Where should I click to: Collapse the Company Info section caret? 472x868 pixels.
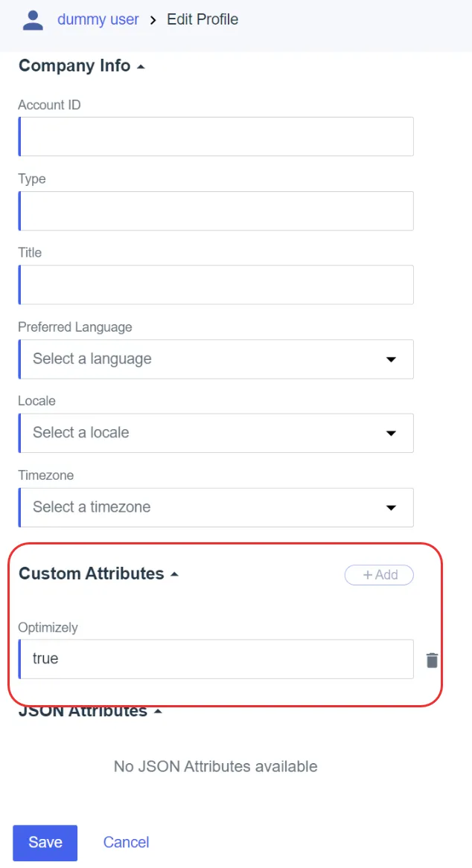[x=141, y=66]
